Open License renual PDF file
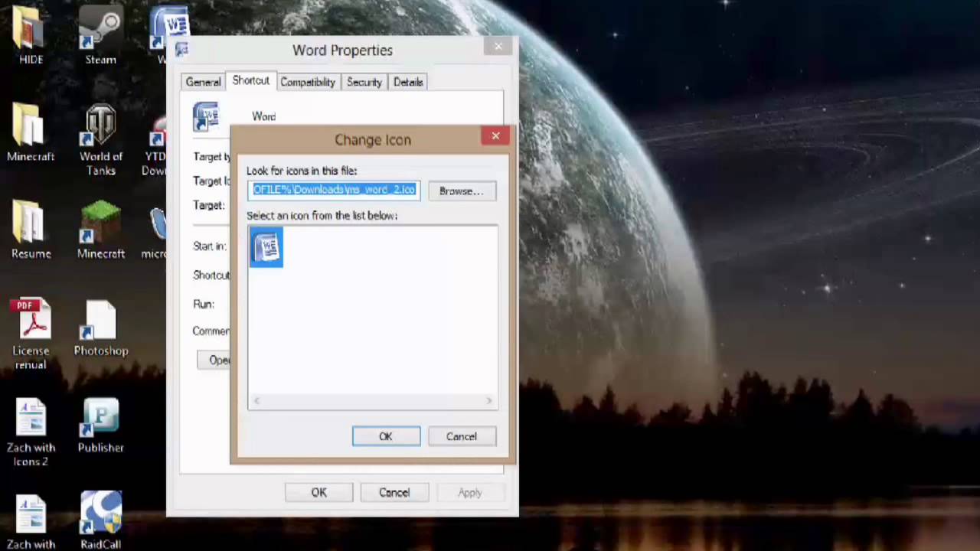This screenshot has height=551, width=980. point(31,334)
